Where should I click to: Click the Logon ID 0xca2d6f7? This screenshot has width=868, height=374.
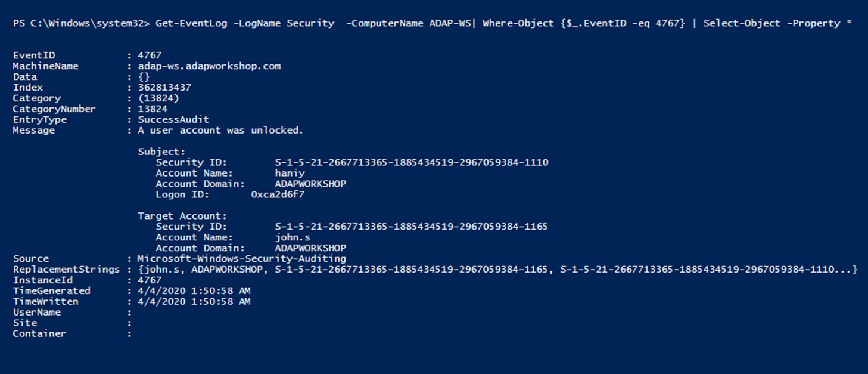coord(278,194)
